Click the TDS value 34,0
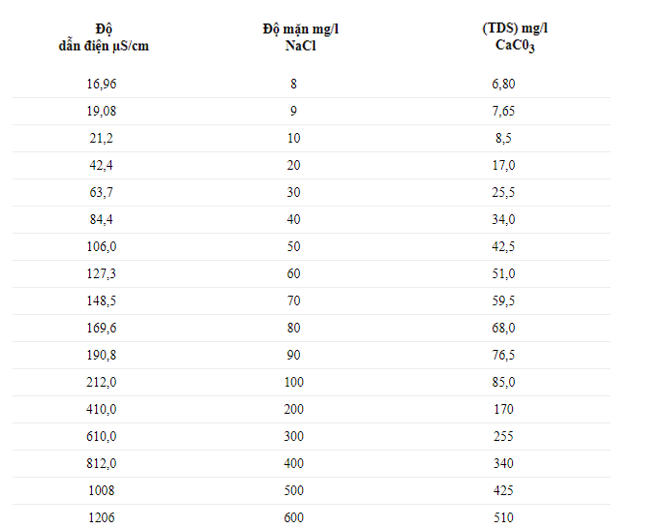Viewport: 646px width, 525px height. pyautogui.click(x=503, y=219)
